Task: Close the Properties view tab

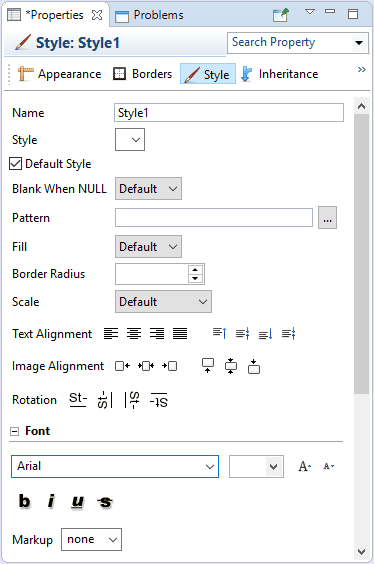Action: [x=97, y=15]
